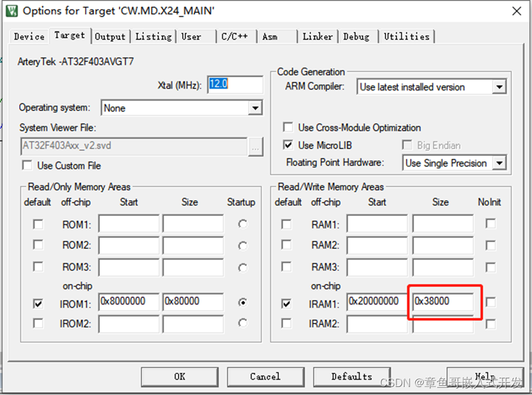Open the Debug tab

tap(357, 36)
